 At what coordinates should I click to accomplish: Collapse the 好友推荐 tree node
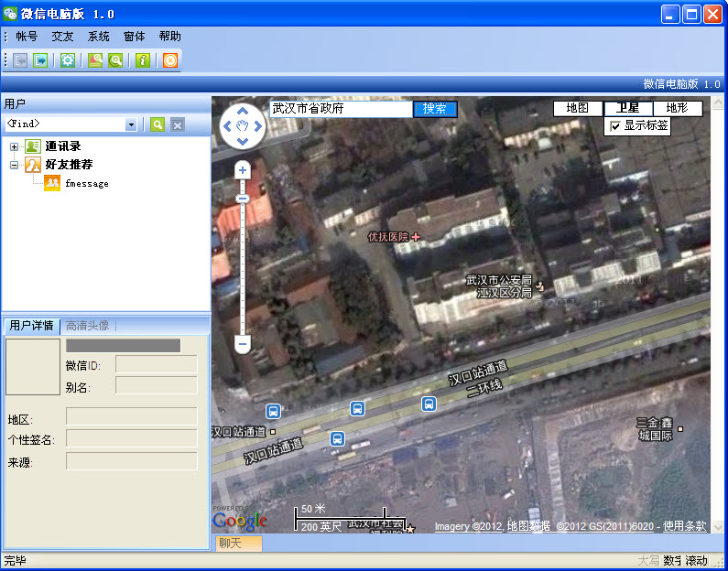(15, 165)
